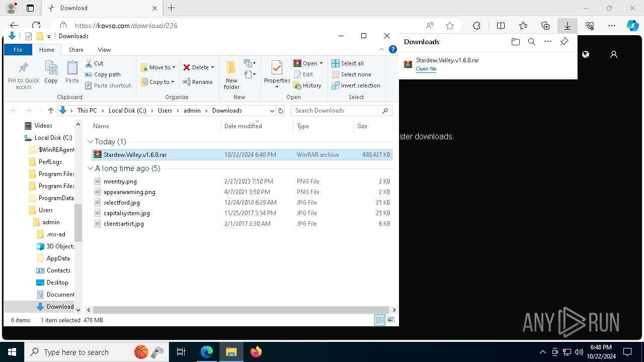Image resolution: width=644 pixels, height=362 pixels.
Task: Click Edge address bar URL
Action: pyautogui.click(x=126, y=26)
